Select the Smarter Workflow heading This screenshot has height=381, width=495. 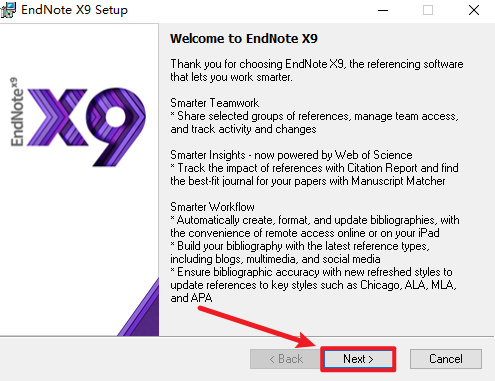click(212, 207)
